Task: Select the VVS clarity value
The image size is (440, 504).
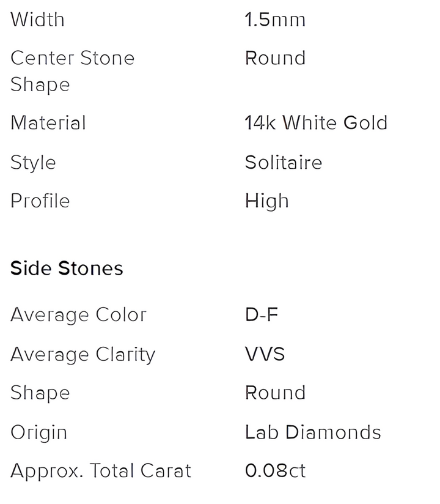Action: [x=265, y=355]
